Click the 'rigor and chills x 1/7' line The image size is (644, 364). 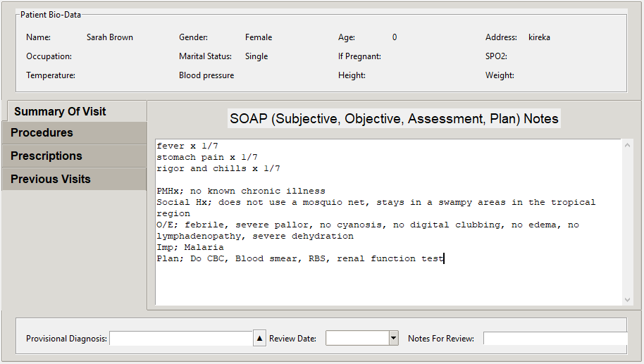218,169
